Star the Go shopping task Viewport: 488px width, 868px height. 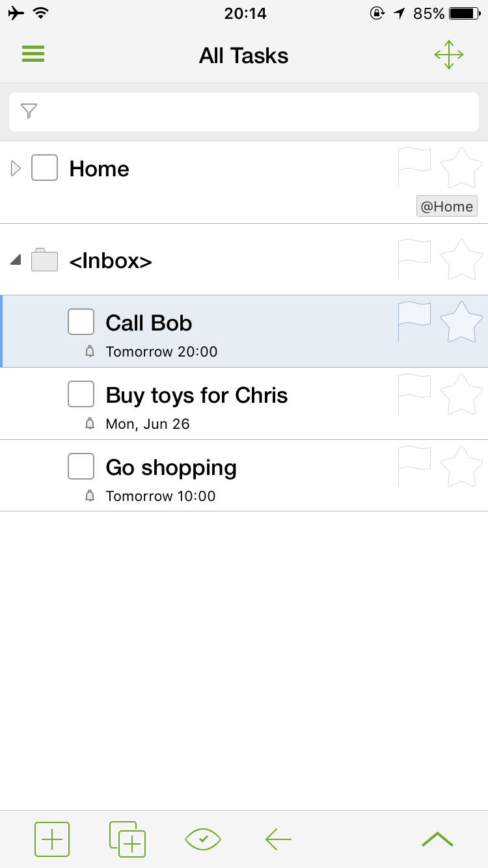coord(461,467)
